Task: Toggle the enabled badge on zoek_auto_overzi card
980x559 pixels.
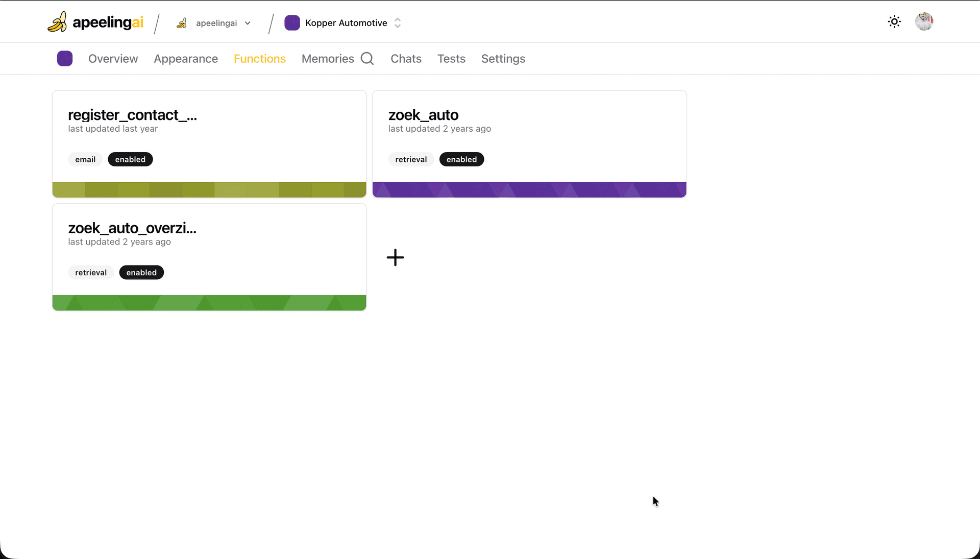Action: (x=141, y=273)
